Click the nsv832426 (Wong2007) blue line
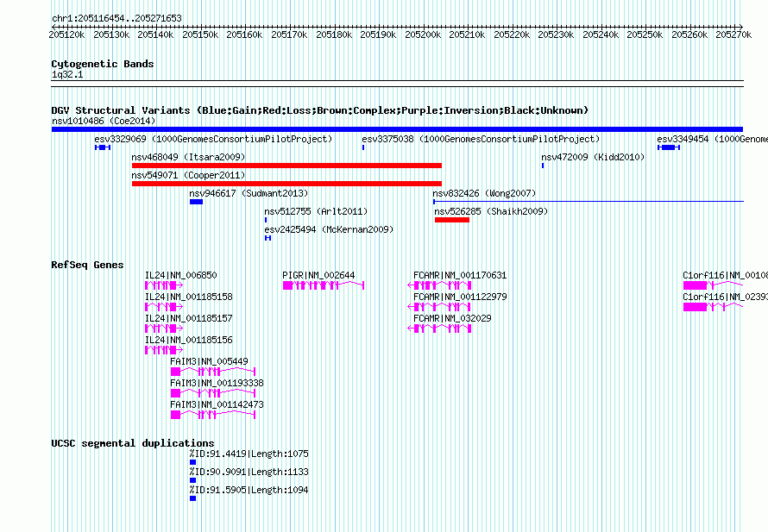The width and height of the screenshot is (768, 532). pyautogui.click(x=589, y=201)
